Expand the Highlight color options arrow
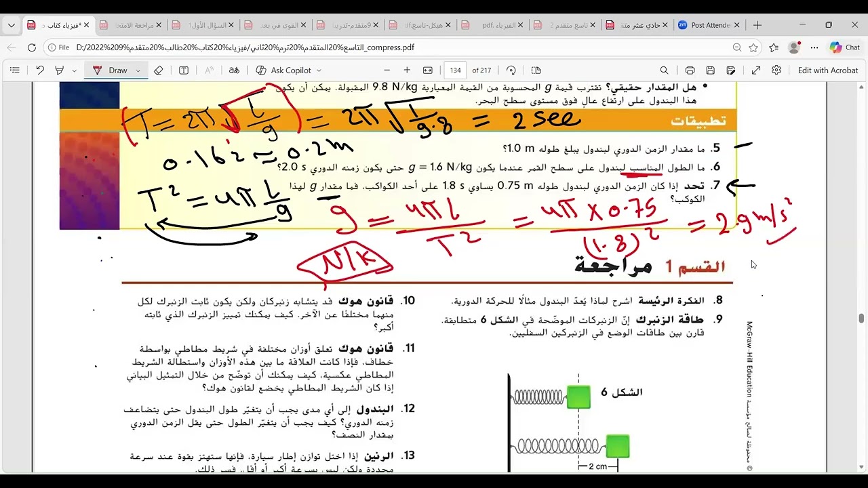Screen dimensions: 868x488 pyautogui.click(x=75, y=70)
